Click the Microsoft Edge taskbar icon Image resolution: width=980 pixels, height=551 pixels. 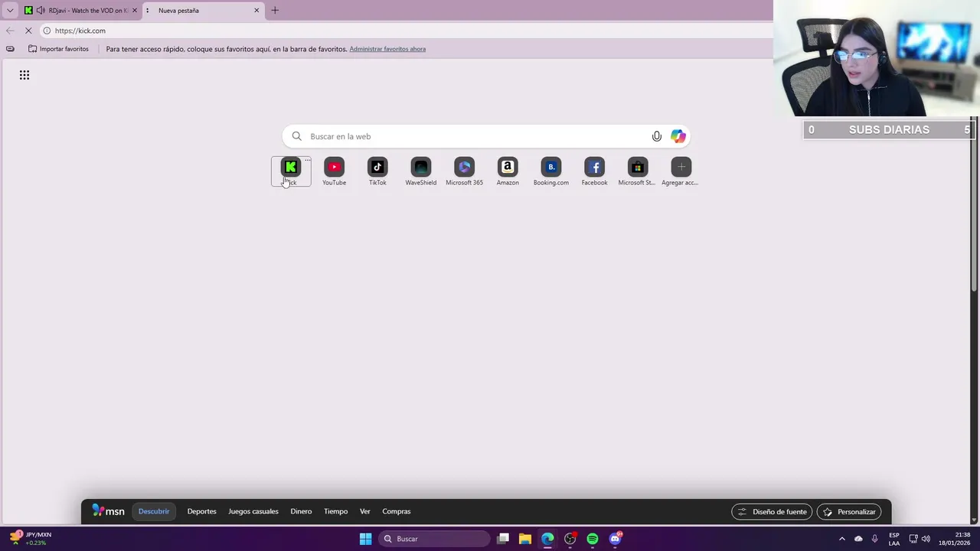[x=547, y=539]
